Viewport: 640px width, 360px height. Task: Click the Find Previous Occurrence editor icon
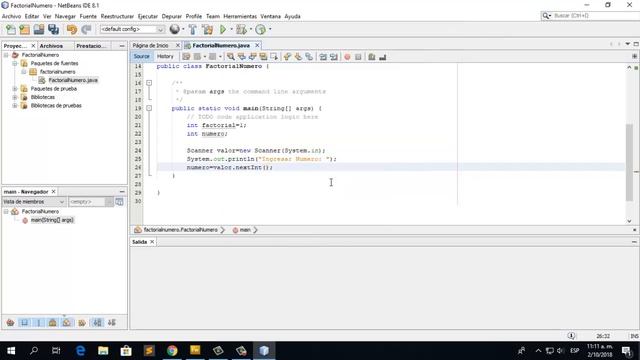tap(242, 57)
